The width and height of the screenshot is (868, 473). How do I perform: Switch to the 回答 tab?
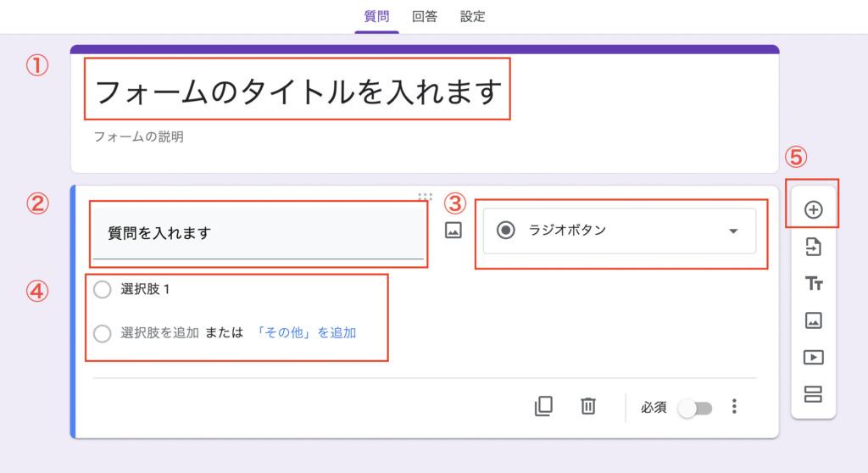coord(425,17)
